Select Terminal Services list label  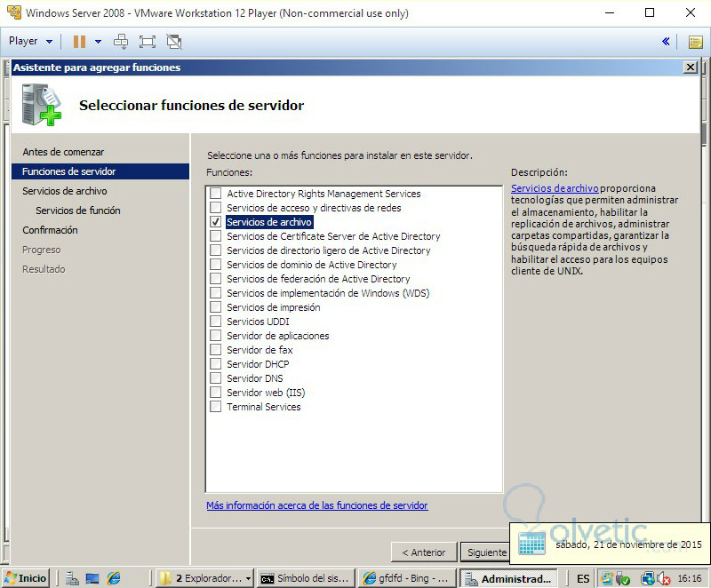(263, 407)
